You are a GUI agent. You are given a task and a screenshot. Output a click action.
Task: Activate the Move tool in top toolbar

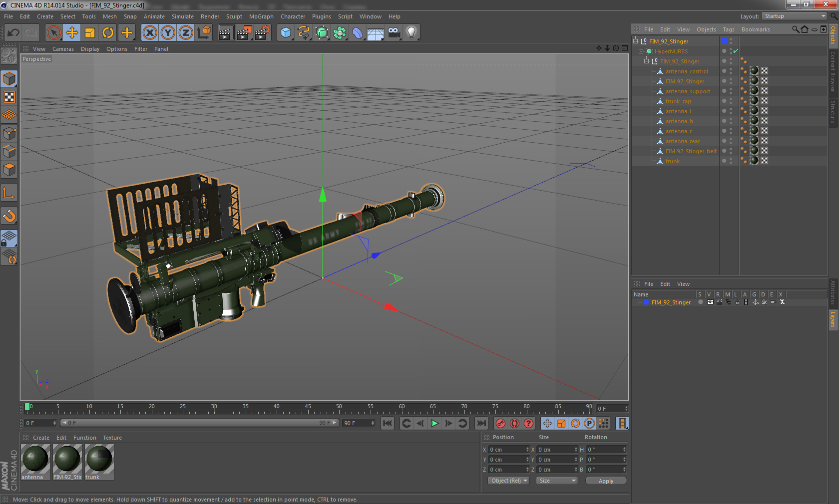pyautogui.click(x=72, y=33)
